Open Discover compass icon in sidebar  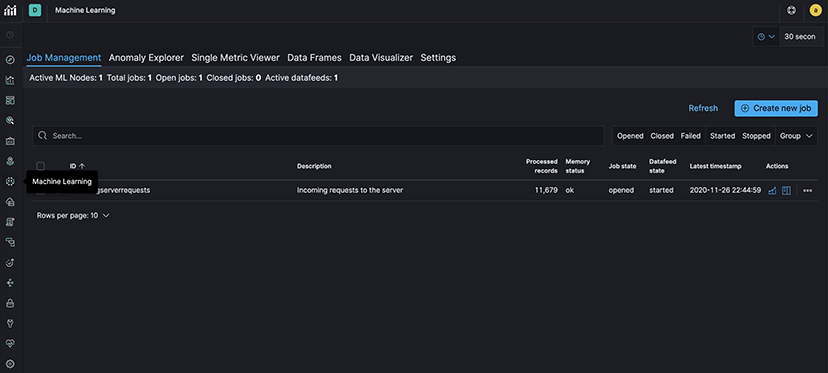(10, 60)
